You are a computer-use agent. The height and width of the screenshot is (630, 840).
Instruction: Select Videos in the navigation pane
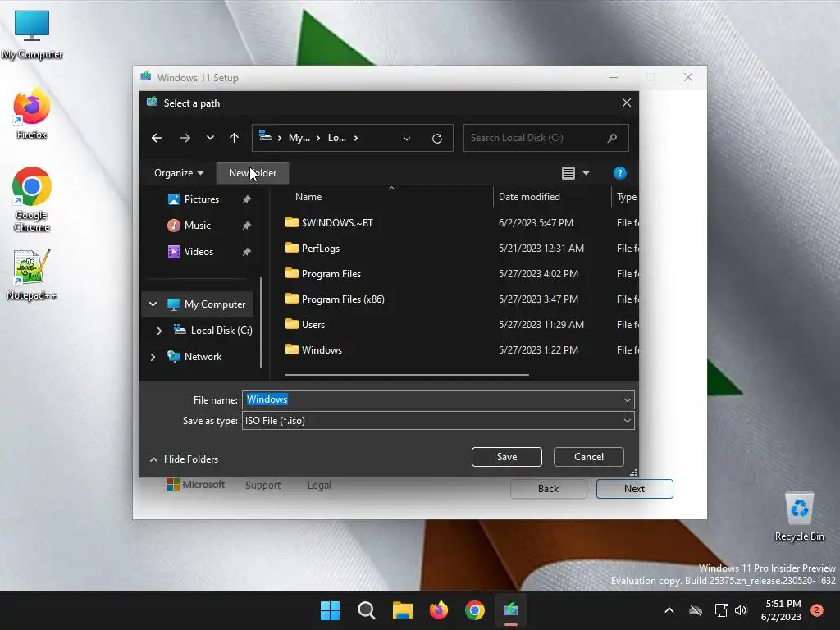(199, 252)
